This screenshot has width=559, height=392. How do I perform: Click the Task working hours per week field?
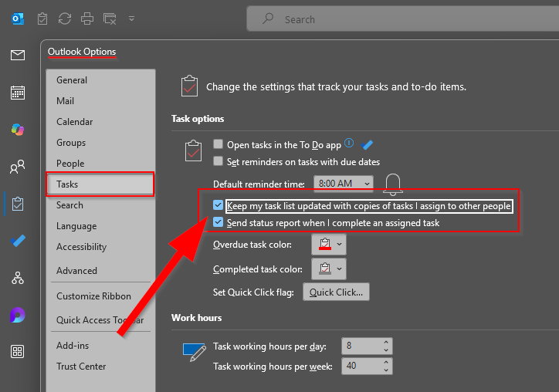tap(362, 367)
